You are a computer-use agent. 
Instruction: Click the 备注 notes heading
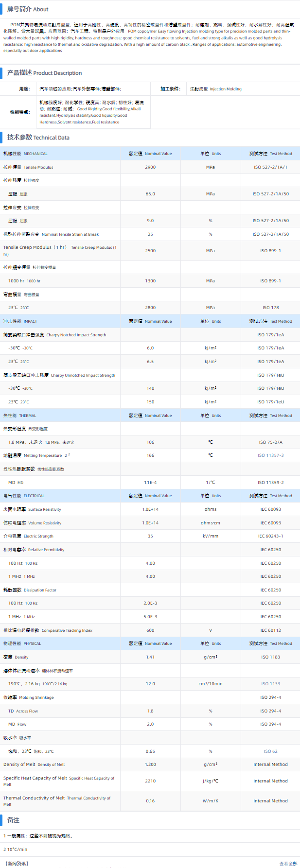pyautogui.click(x=13, y=820)
